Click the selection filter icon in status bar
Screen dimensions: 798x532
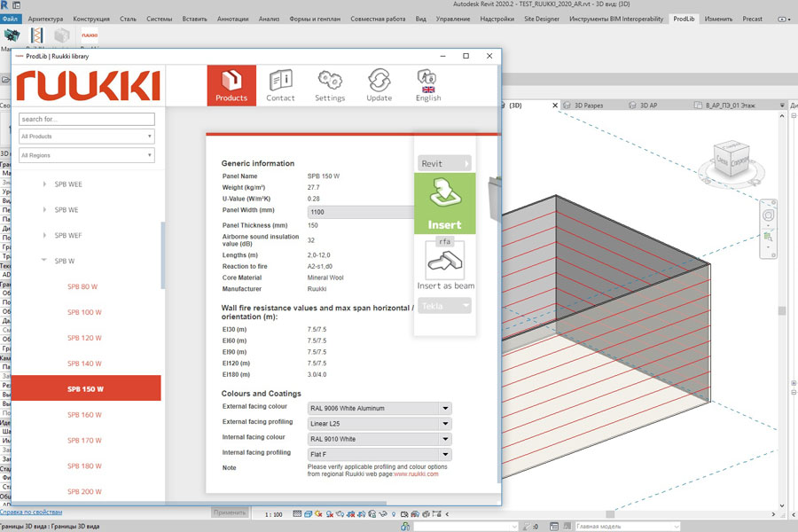528,527
